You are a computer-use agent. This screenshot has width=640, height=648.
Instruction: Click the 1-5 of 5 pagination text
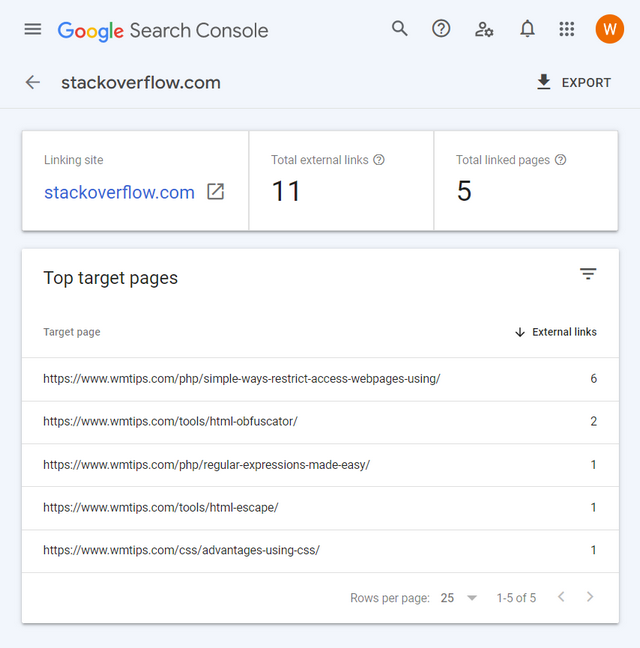click(516, 598)
